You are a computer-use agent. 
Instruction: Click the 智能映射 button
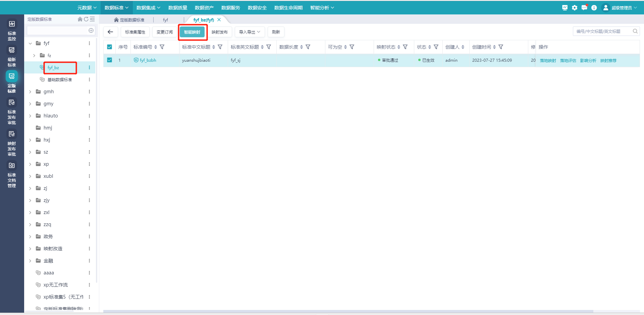(x=192, y=32)
